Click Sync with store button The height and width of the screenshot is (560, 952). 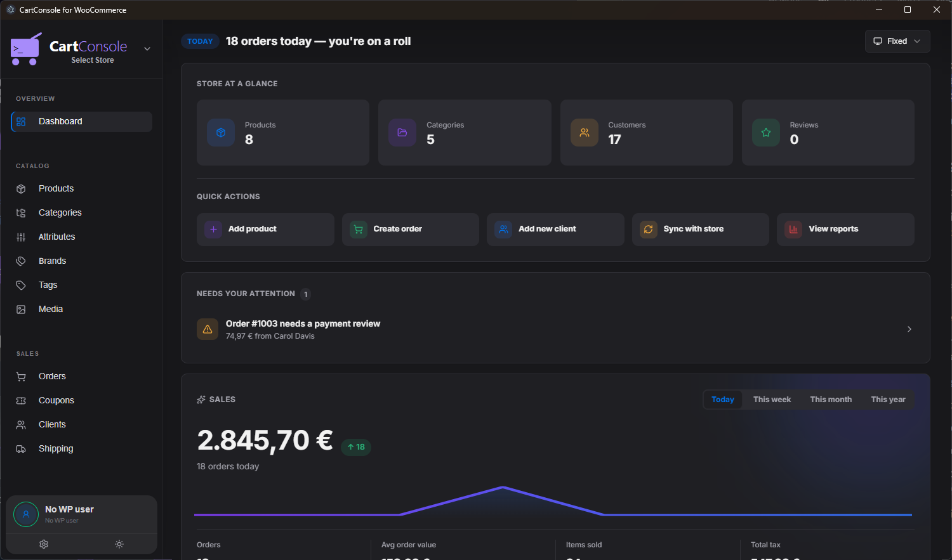click(x=701, y=229)
